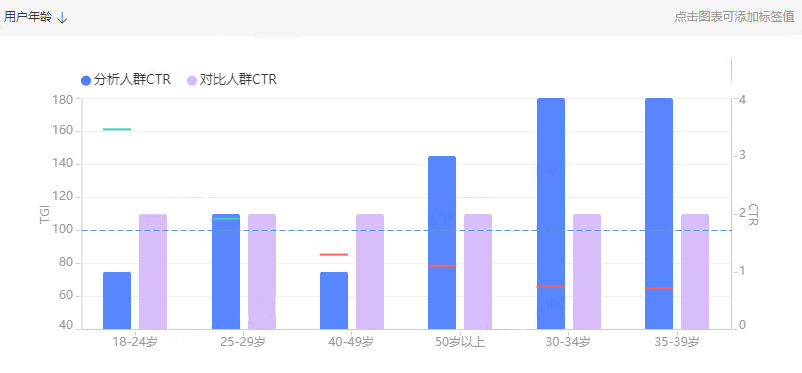Click the red TGI marker on 50岁以上 bar
The image size is (802, 373).
(442, 266)
